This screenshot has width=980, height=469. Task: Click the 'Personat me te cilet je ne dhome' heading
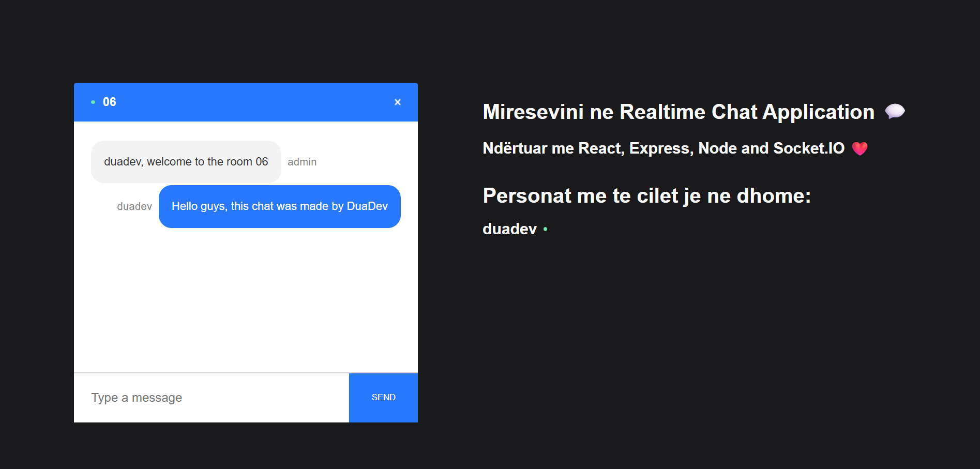click(x=646, y=196)
